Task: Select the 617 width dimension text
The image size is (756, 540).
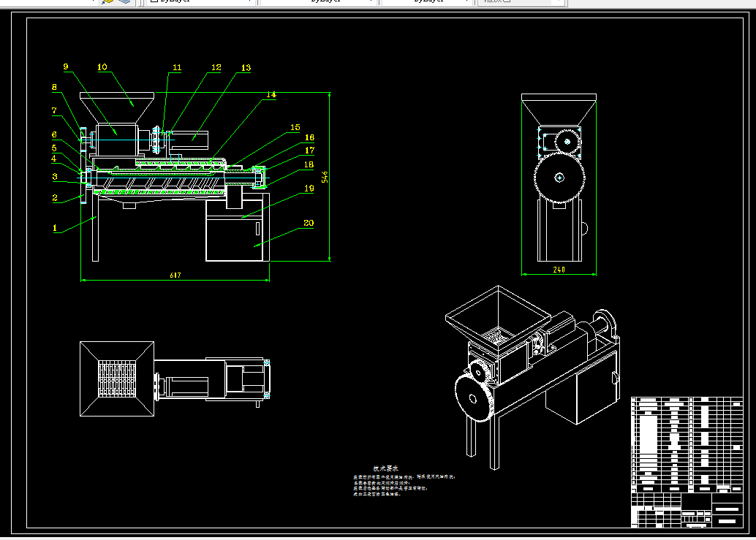Action: (x=175, y=275)
